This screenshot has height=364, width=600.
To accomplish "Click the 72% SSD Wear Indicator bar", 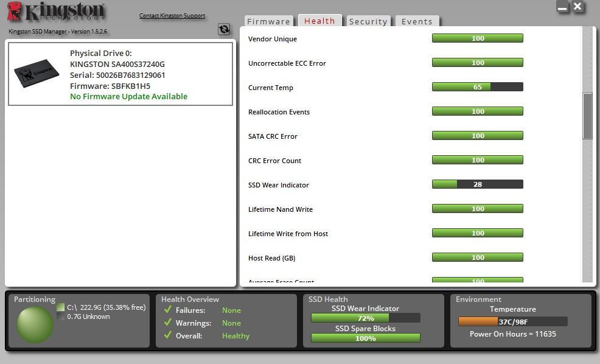I will pos(366,318).
